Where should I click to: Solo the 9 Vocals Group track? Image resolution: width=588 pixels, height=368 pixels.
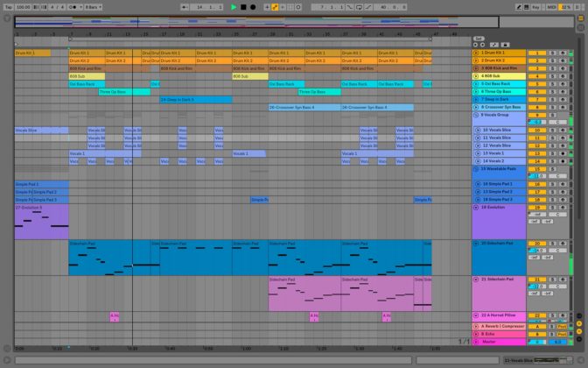[552, 116]
